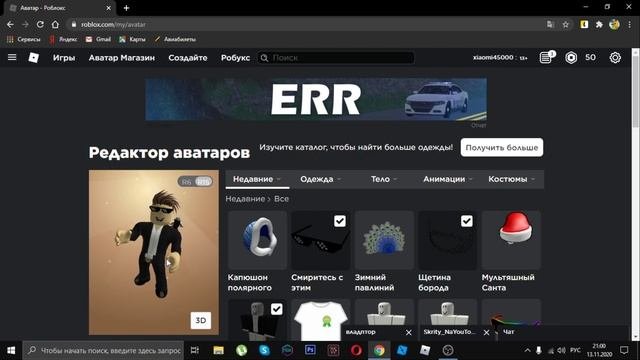Open Skype from the taskbar

(264, 350)
